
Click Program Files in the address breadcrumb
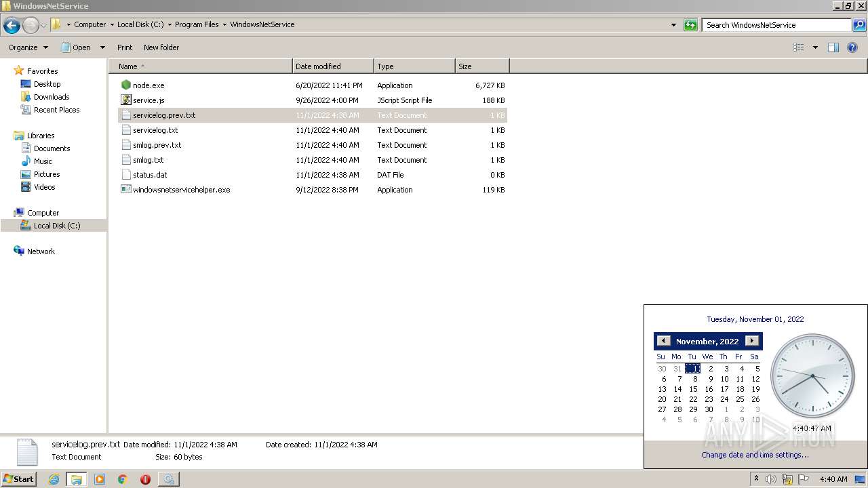point(197,24)
